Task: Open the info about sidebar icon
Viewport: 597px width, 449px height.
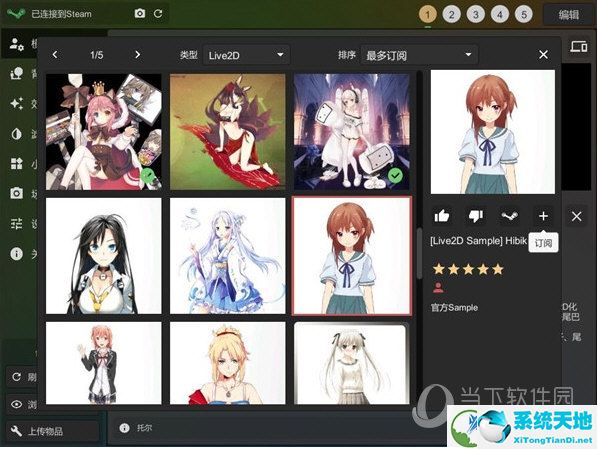Action: (16, 253)
